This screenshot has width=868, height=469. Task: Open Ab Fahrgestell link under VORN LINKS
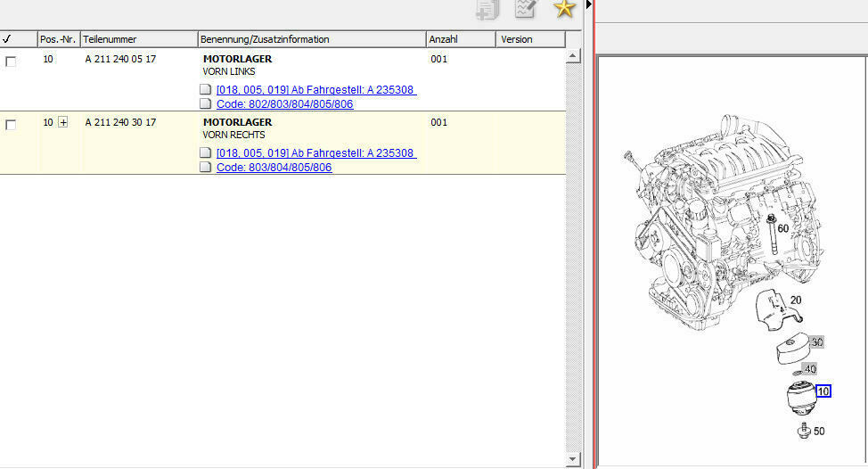(x=316, y=90)
